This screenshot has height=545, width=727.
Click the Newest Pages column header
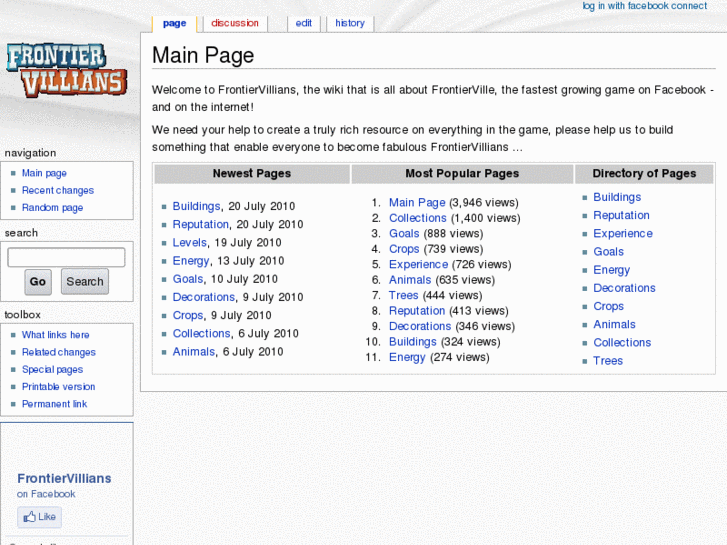tap(252, 173)
